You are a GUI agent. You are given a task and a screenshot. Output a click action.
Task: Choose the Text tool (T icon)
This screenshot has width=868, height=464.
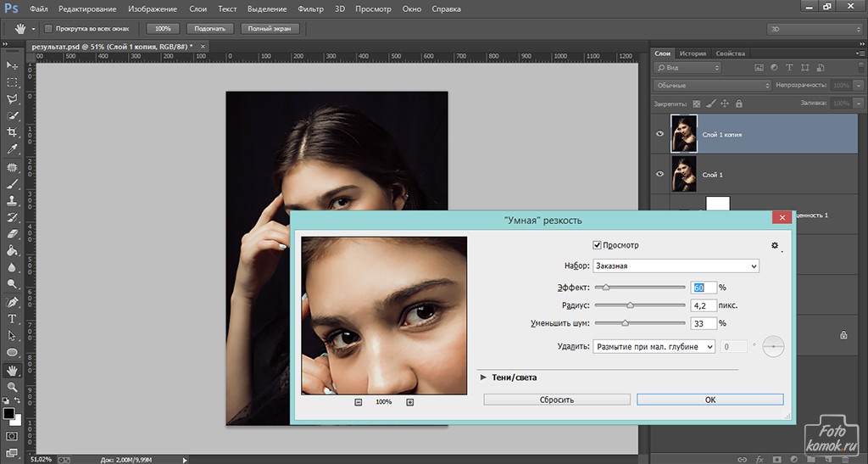click(12, 319)
